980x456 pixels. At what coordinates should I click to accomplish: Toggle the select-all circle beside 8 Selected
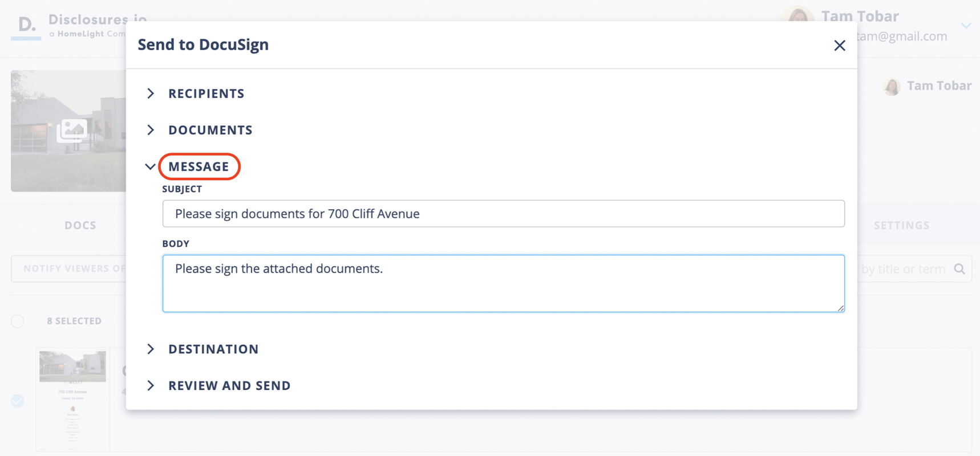pos(18,321)
